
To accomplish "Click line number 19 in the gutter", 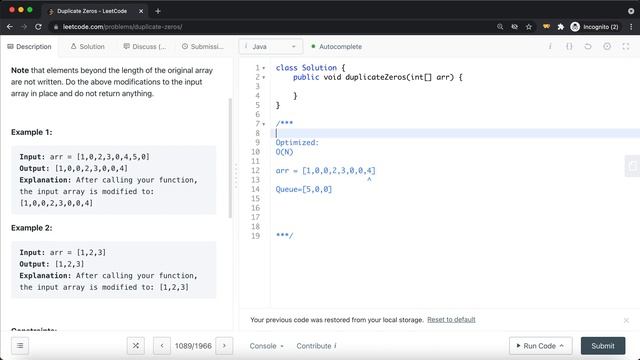I will point(256,236).
